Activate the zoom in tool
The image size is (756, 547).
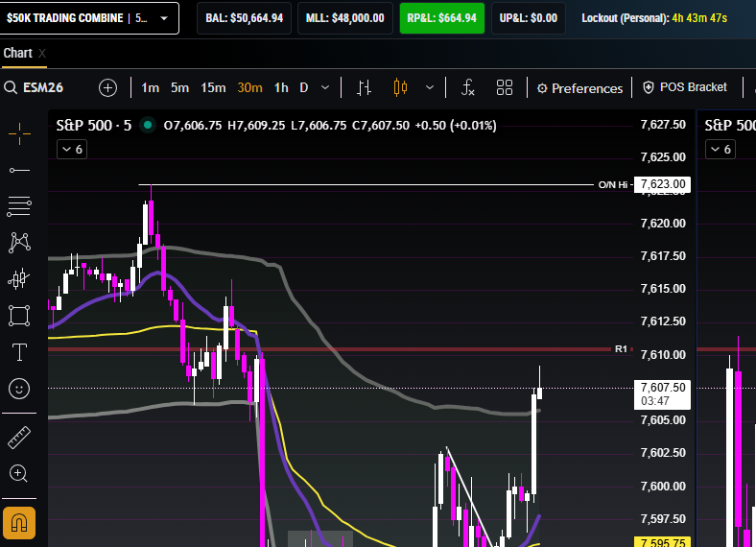pyautogui.click(x=19, y=474)
